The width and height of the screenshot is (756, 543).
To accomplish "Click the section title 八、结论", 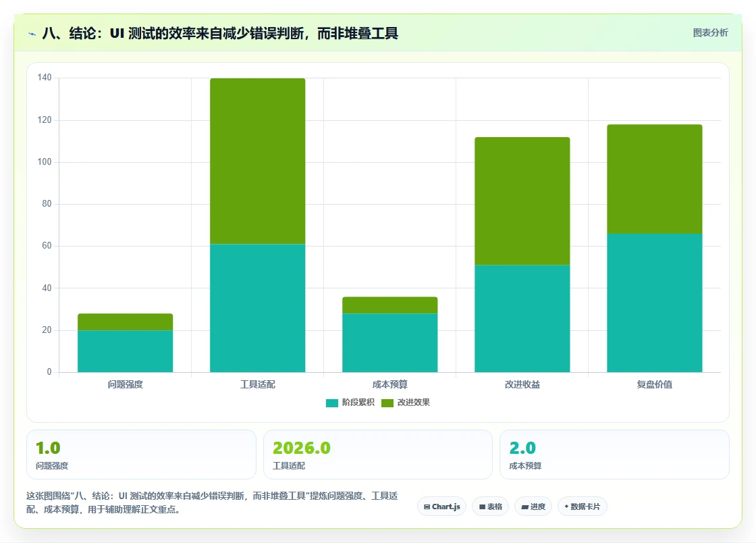I will point(220,33).
